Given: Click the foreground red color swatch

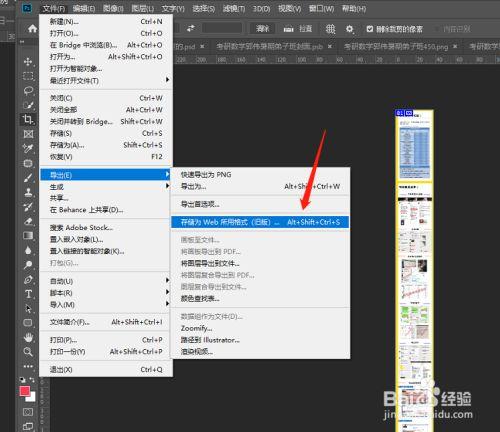Looking at the screenshot, I should click(24, 391).
